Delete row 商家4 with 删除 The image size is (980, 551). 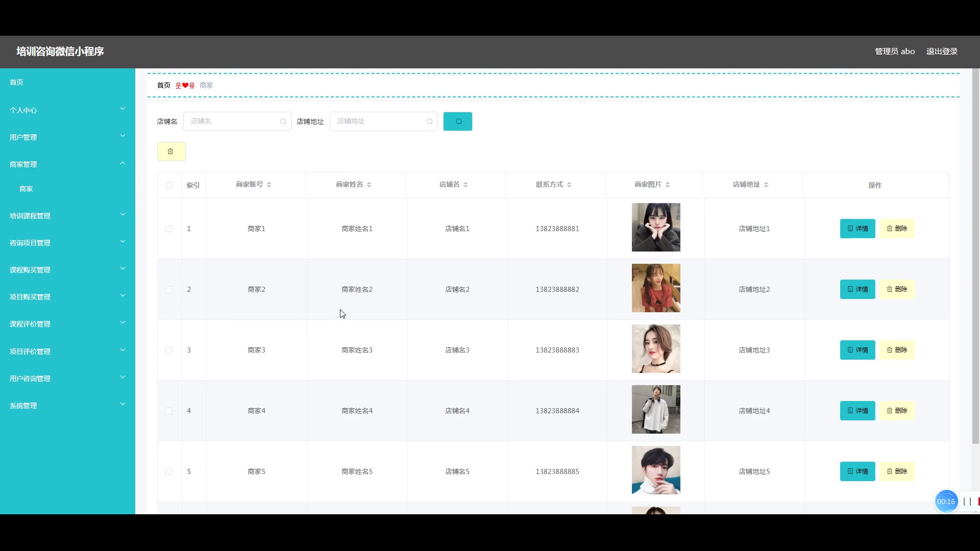897,411
